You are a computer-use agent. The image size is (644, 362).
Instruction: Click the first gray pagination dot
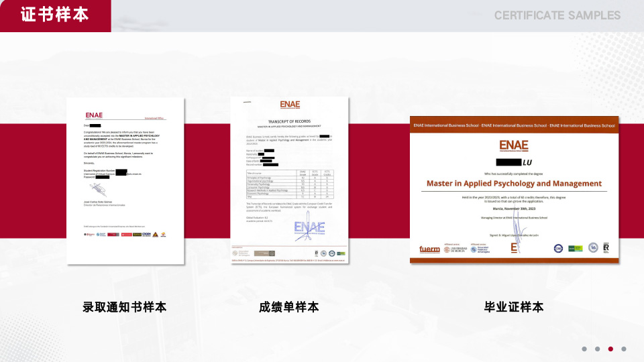pos(584,349)
